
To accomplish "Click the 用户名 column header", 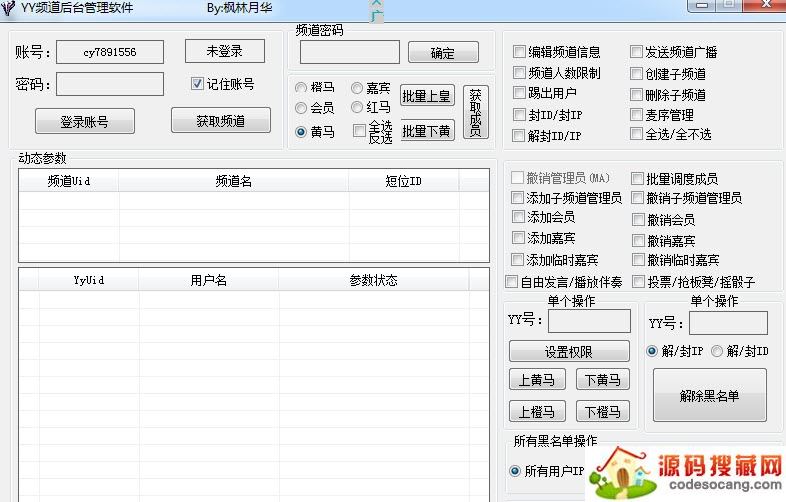I will (209, 281).
